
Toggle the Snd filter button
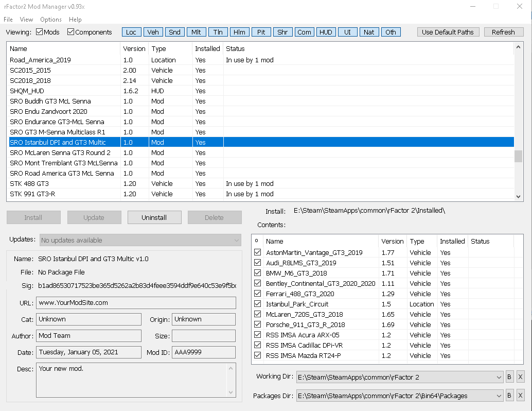[174, 32]
